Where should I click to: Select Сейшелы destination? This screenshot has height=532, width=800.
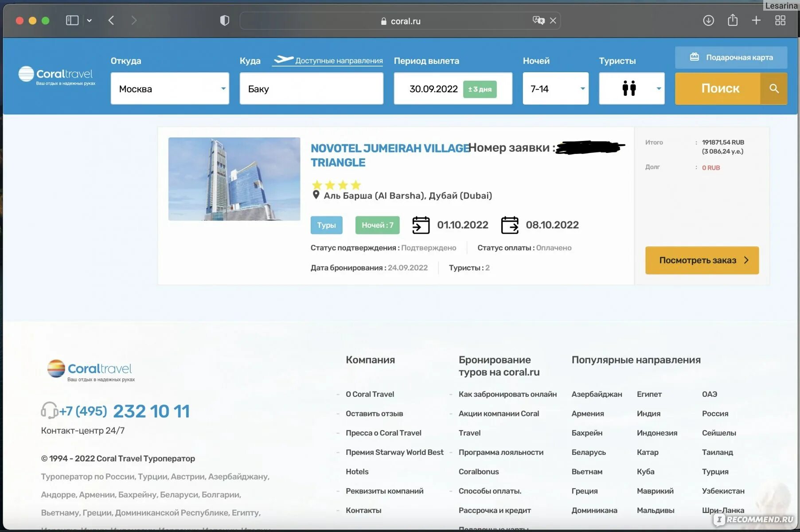tap(719, 433)
